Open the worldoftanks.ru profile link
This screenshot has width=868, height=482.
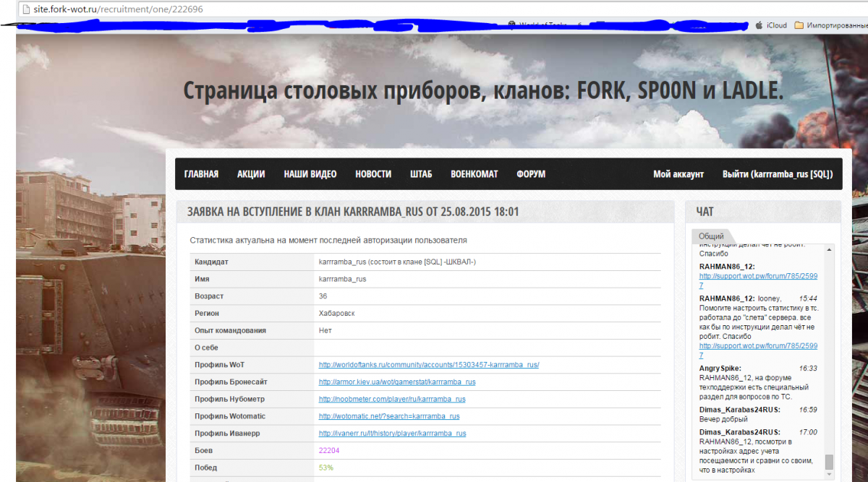pyautogui.click(x=429, y=364)
